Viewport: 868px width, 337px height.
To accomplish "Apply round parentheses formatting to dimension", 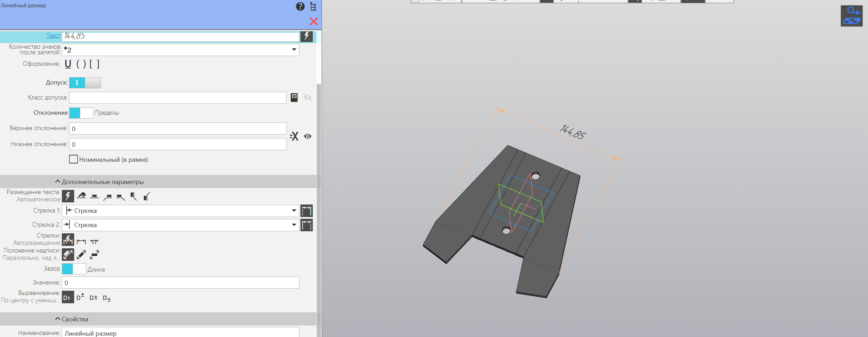I will [81, 64].
